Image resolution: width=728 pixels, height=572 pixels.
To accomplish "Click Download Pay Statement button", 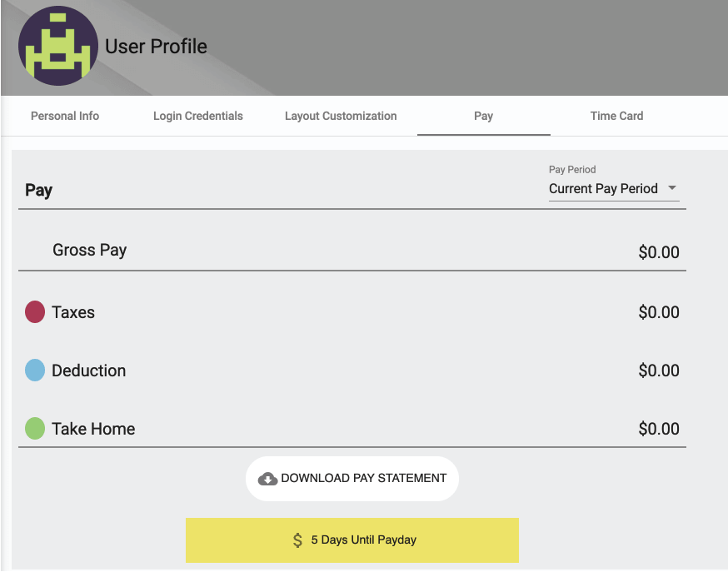I will pyautogui.click(x=352, y=478).
